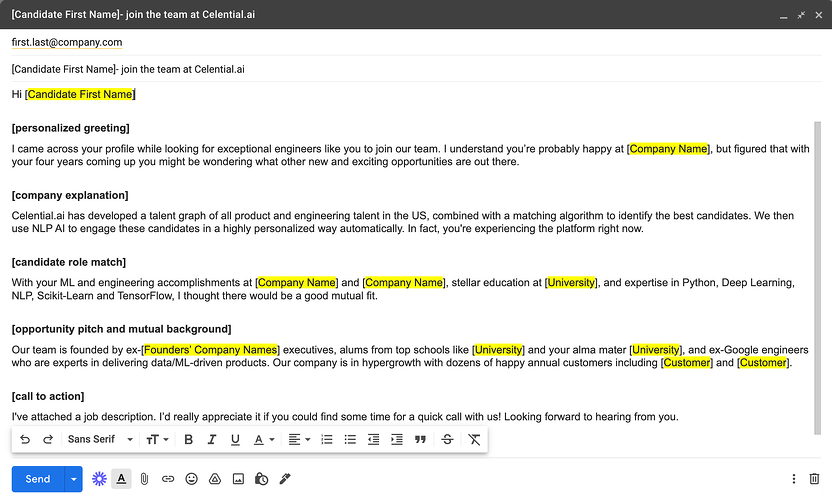
Task: Toggle strikethrough formatting
Action: click(x=447, y=439)
